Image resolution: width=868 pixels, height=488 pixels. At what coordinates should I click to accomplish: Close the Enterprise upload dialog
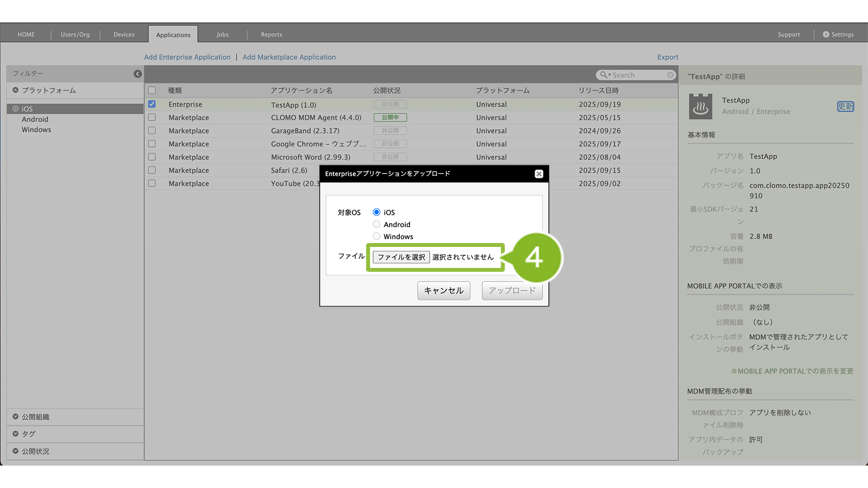click(x=538, y=174)
